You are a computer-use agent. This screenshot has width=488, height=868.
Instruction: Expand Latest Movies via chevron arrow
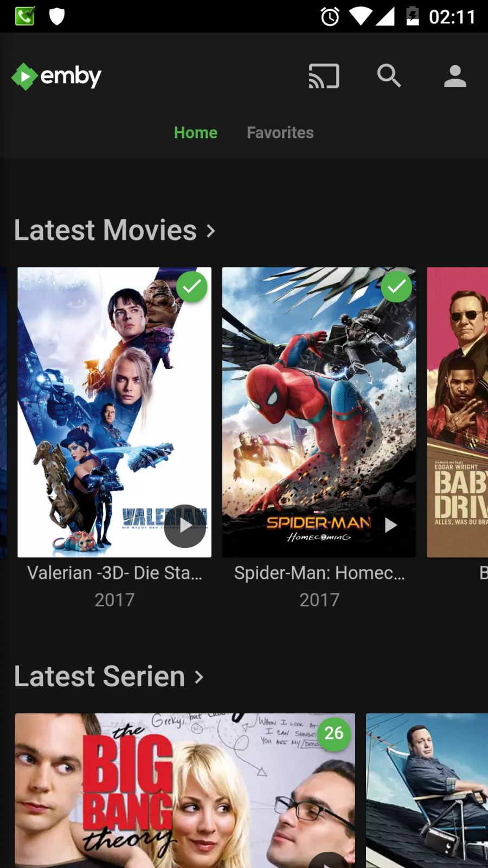(211, 231)
